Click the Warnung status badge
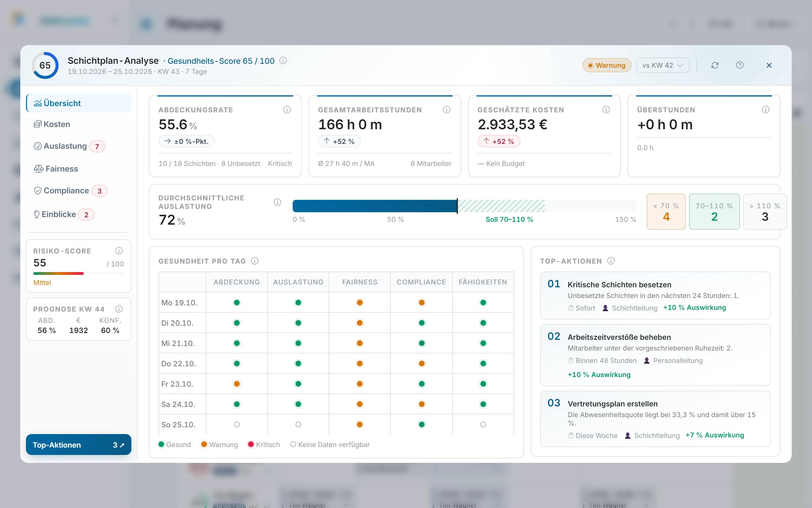This screenshot has width=812, height=508. coord(607,65)
